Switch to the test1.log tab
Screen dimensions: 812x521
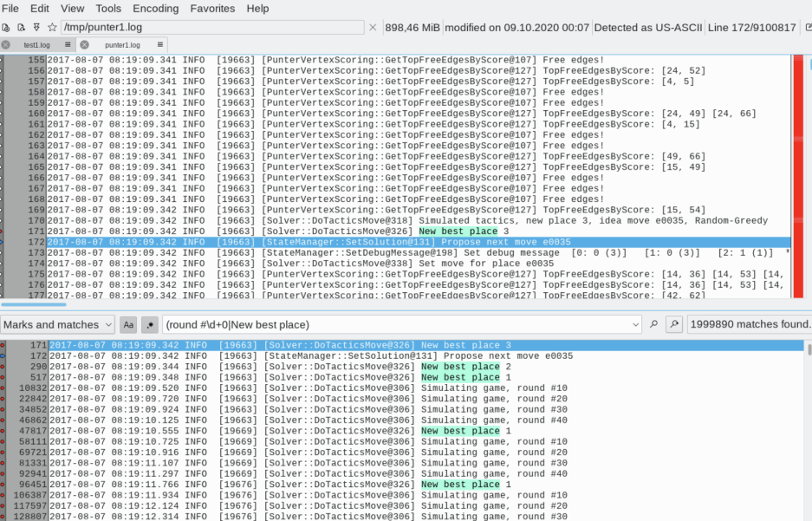(x=36, y=44)
